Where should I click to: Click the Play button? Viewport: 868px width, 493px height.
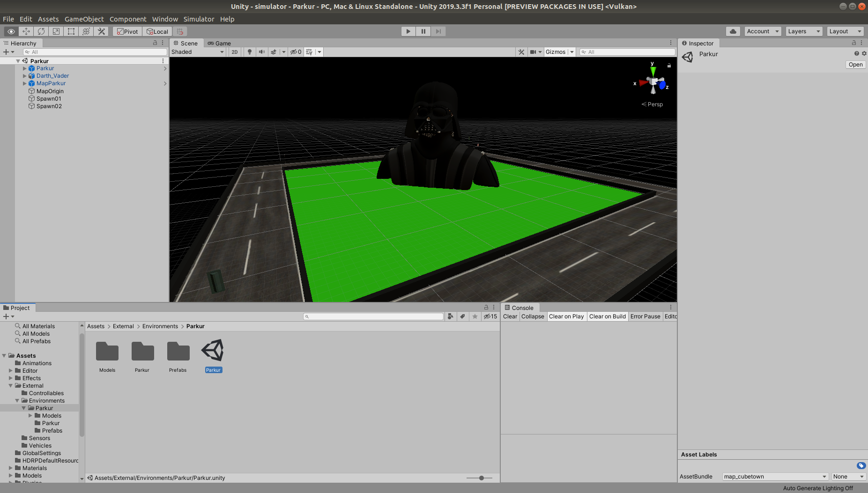click(x=408, y=31)
